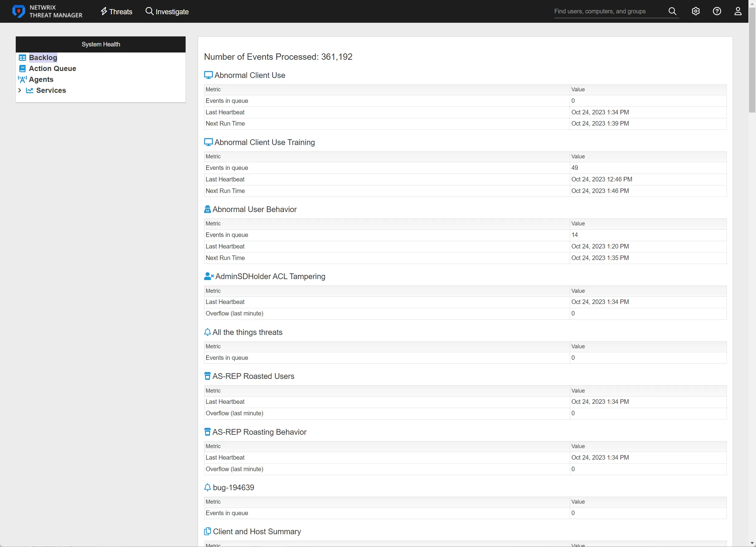Click the Backlog table icon
The height and width of the screenshot is (547, 756).
point(22,58)
